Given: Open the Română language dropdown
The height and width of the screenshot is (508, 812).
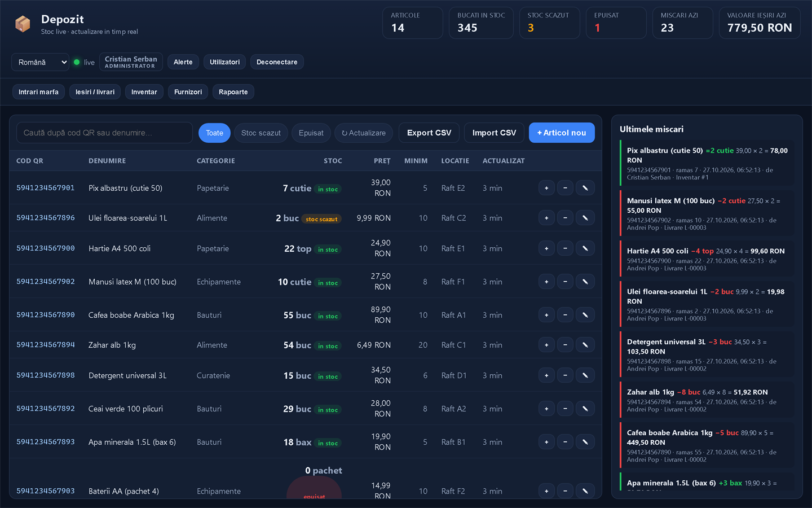Looking at the screenshot, I should [40, 62].
